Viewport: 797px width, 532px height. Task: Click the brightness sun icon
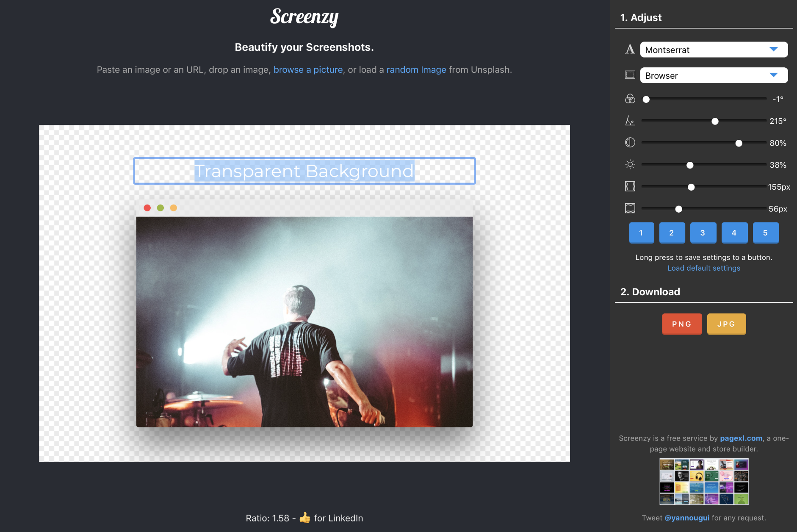tap(630, 165)
